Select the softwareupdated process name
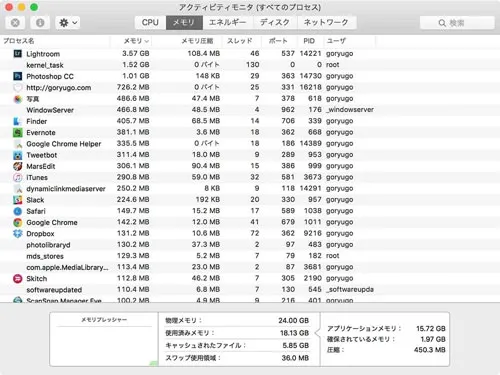Screen dimensions: 500x375 [54, 290]
